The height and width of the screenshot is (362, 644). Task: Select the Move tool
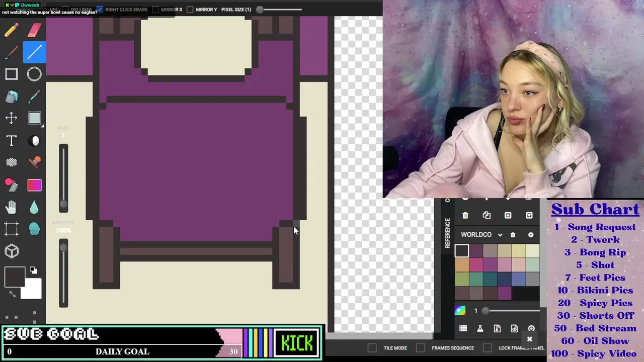11,118
